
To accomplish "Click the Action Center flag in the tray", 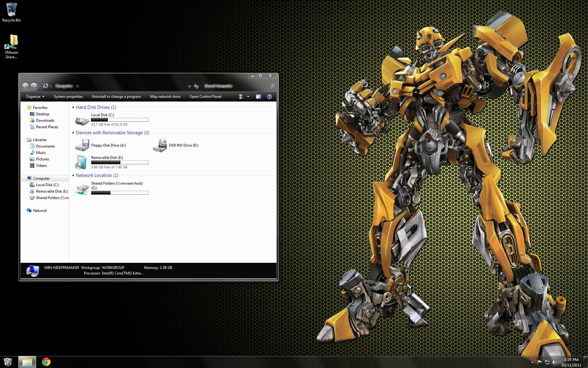I will point(539,361).
